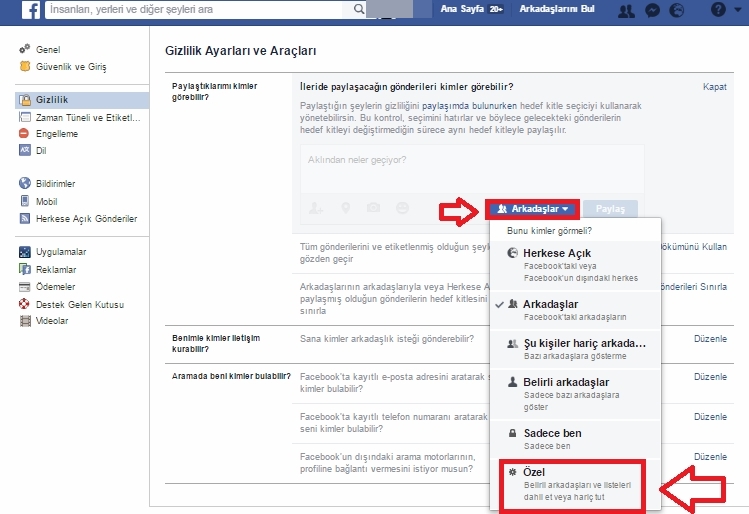This screenshot has width=749, height=514.
Task: Click the Videolar film icon
Action: [25, 321]
